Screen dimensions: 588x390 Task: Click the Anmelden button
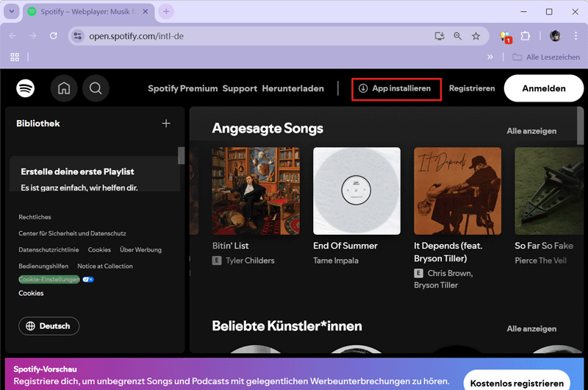click(544, 88)
